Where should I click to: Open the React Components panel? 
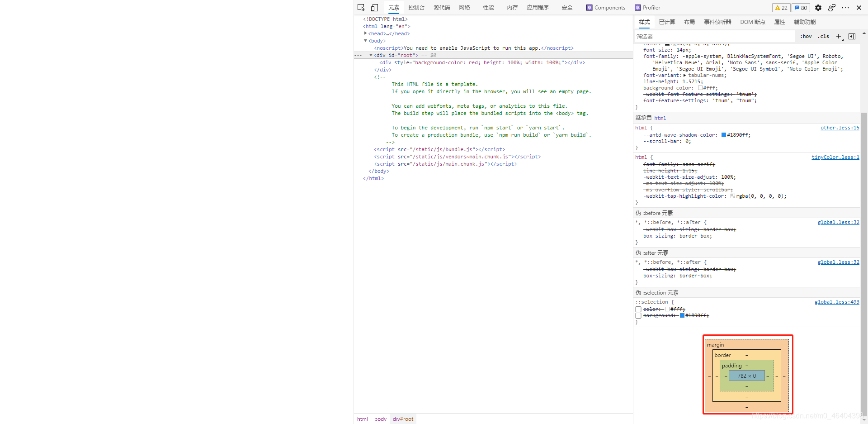606,8
